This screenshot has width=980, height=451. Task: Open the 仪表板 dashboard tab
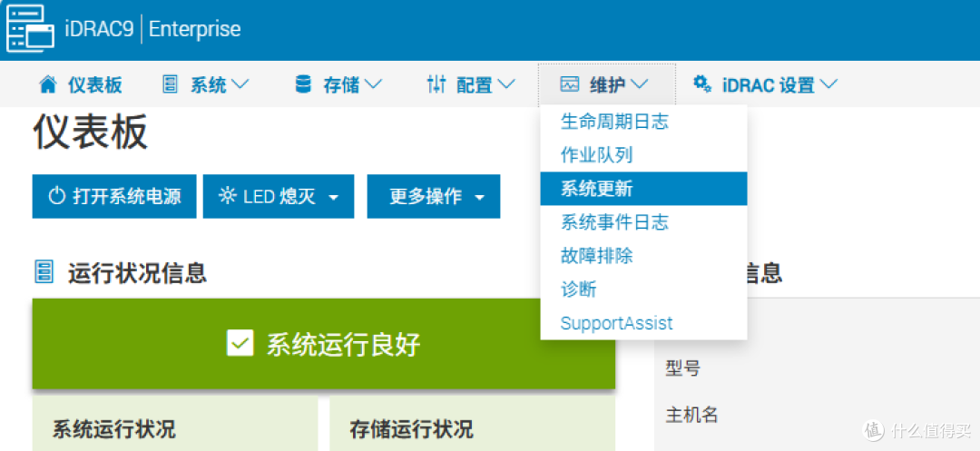80,84
